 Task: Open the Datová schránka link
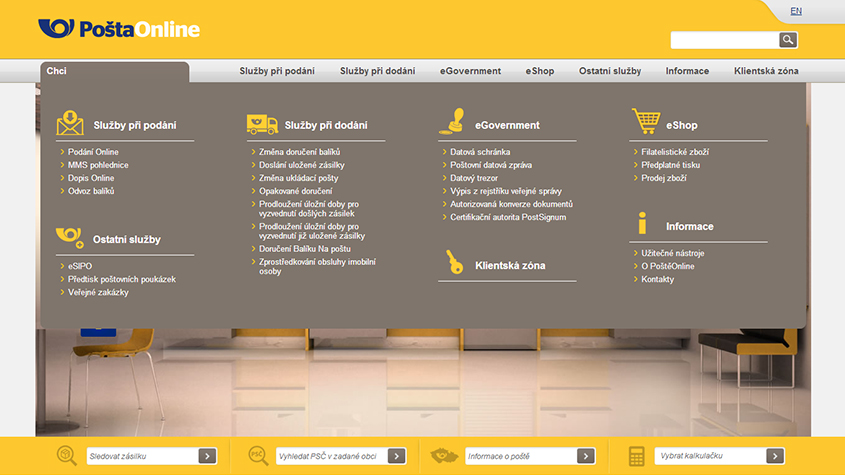click(480, 152)
